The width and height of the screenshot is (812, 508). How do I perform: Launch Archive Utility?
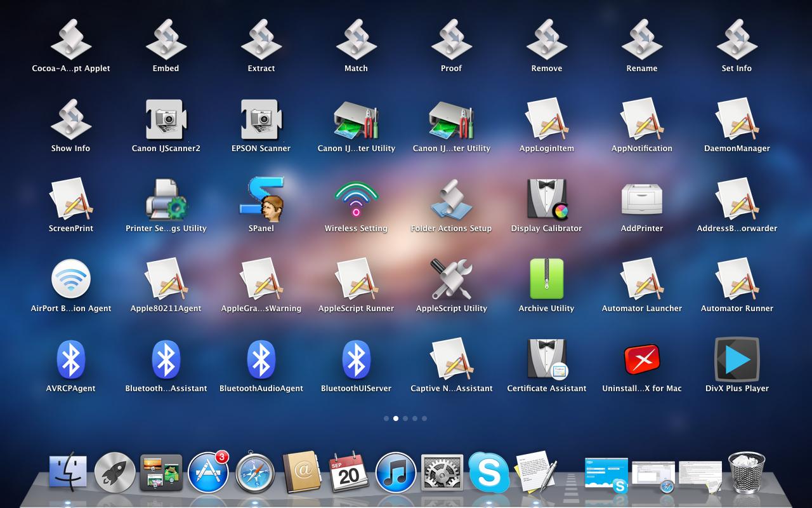click(x=547, y=279)
